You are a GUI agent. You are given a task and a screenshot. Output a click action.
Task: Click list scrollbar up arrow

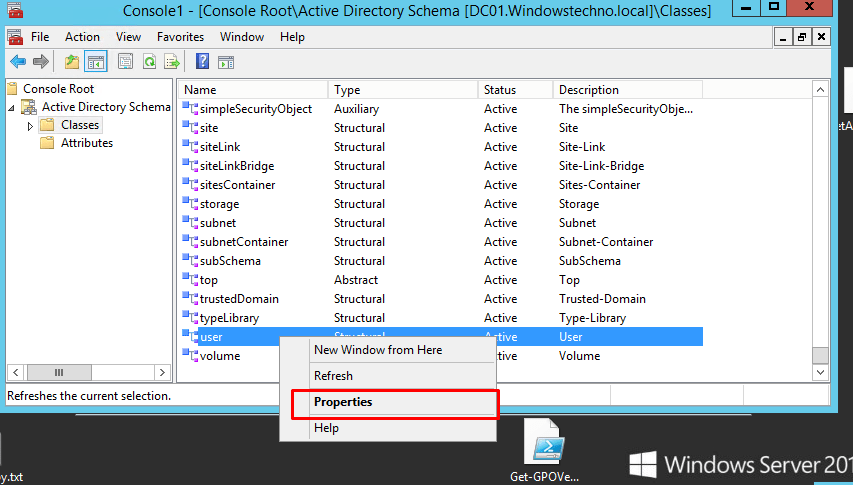pyautogui.click(x=820, y=90)
